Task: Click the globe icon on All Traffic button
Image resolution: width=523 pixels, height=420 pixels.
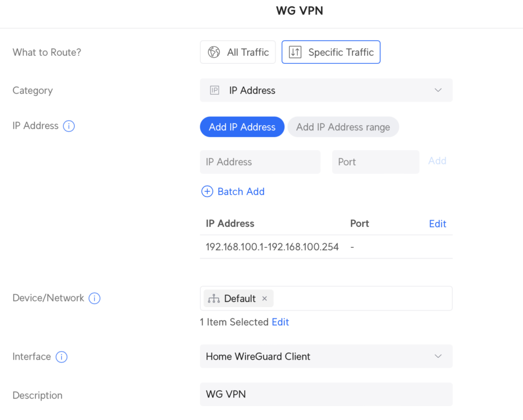Action: point(215,52)
